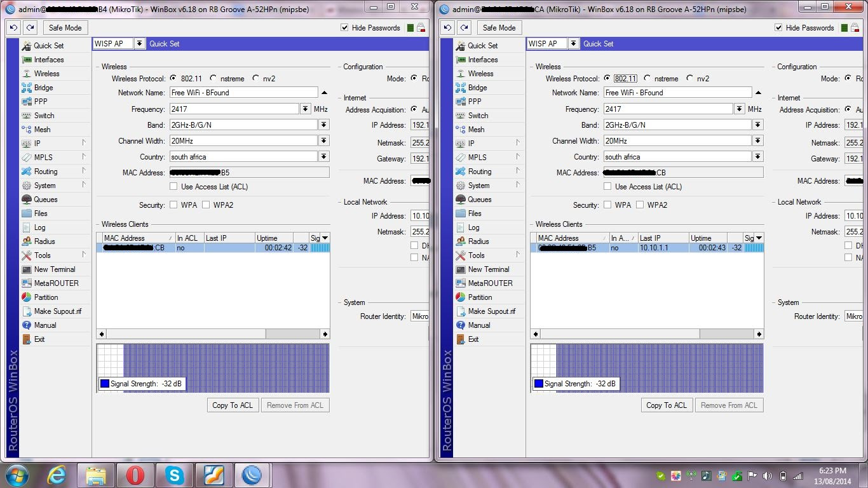Click Copy To ACL in right window

(x=667, y=405)
